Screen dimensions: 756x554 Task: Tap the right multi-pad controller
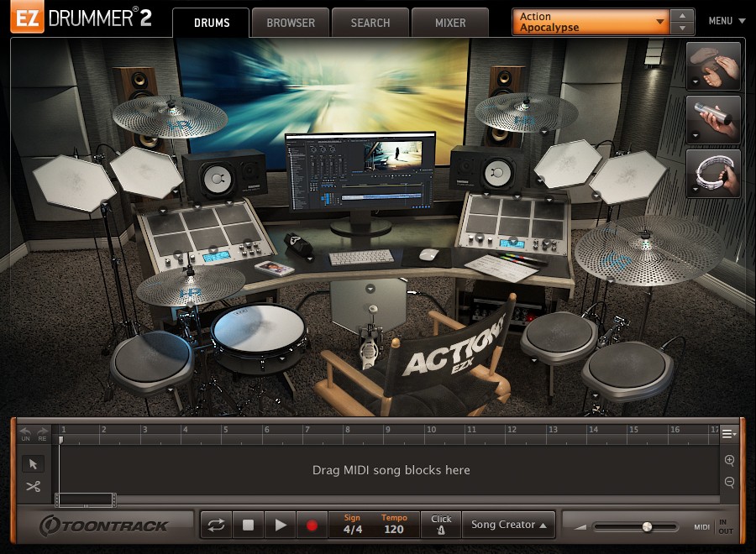click(516, 223)
